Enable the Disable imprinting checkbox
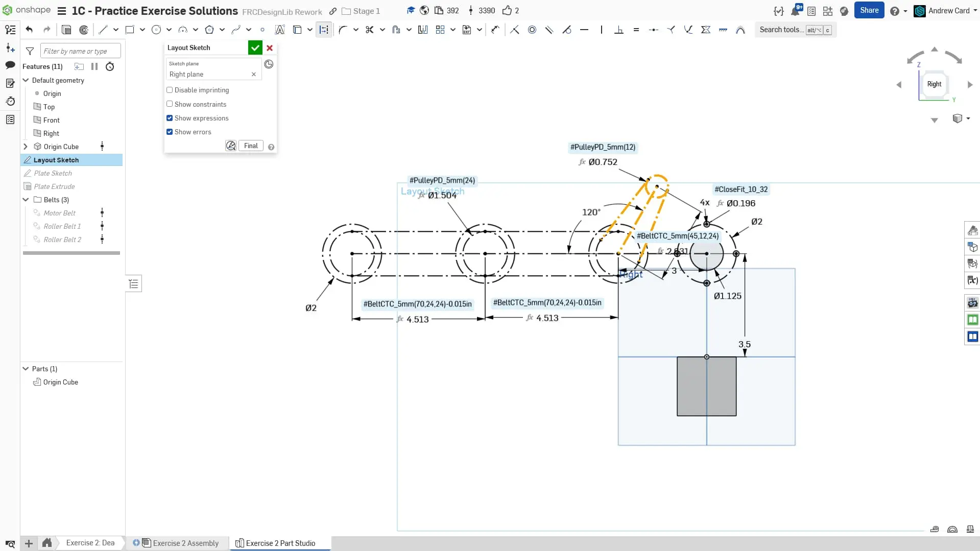The width and height of the screenshot is (980, 551). pyautogui.click(x=170, y=90)
